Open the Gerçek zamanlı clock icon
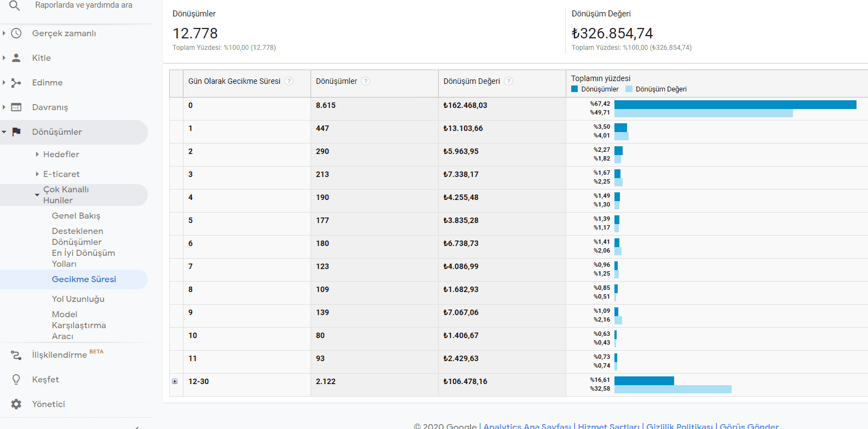Image resolution: width=868 pixels, height=429 pixels. 16,33
